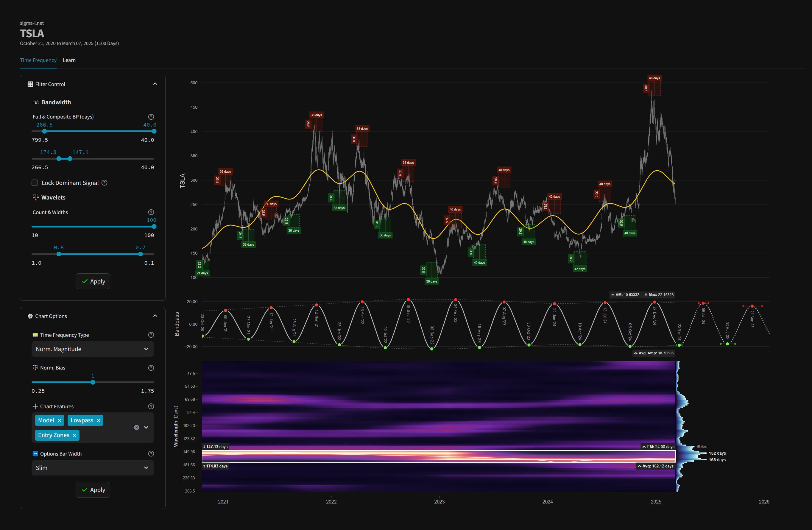Click help icon next to Lock Dominant Signal
The image size is (812, 530).
pos(105,183)
